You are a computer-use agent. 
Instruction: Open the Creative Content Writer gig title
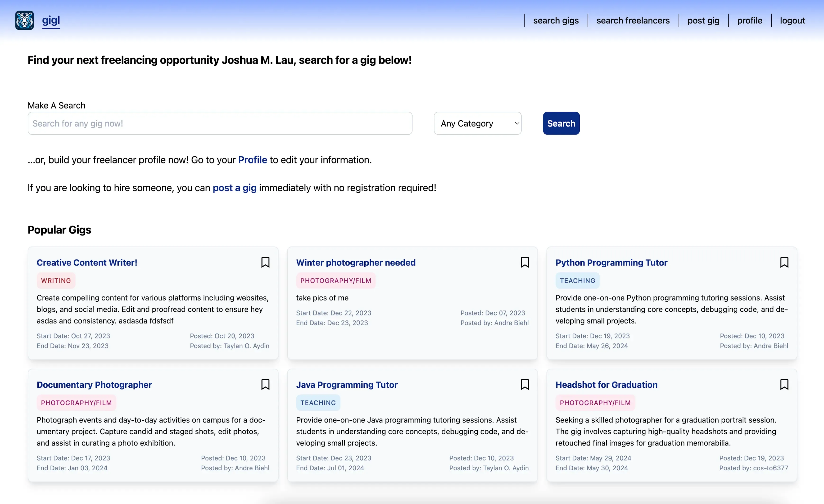87,263
